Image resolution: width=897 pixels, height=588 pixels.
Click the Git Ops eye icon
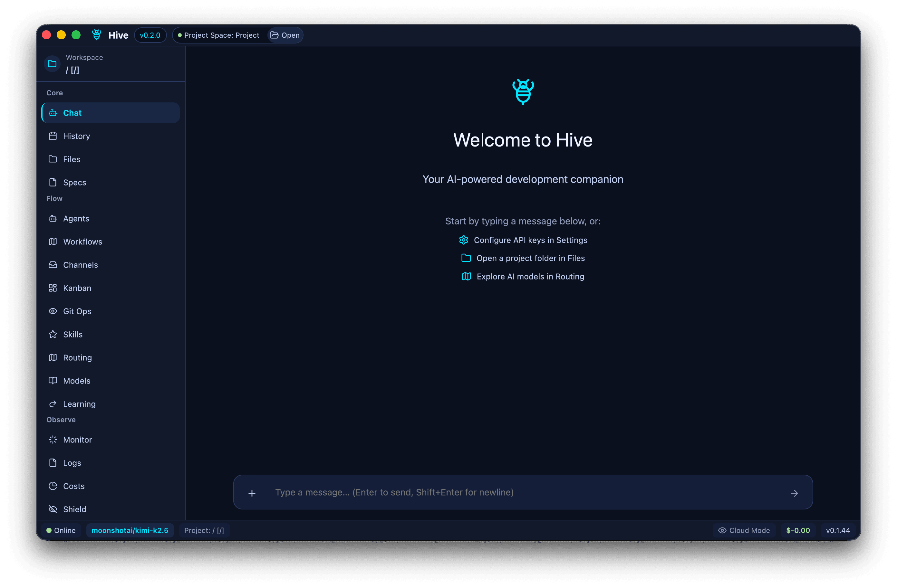click(x=53, y=311)
